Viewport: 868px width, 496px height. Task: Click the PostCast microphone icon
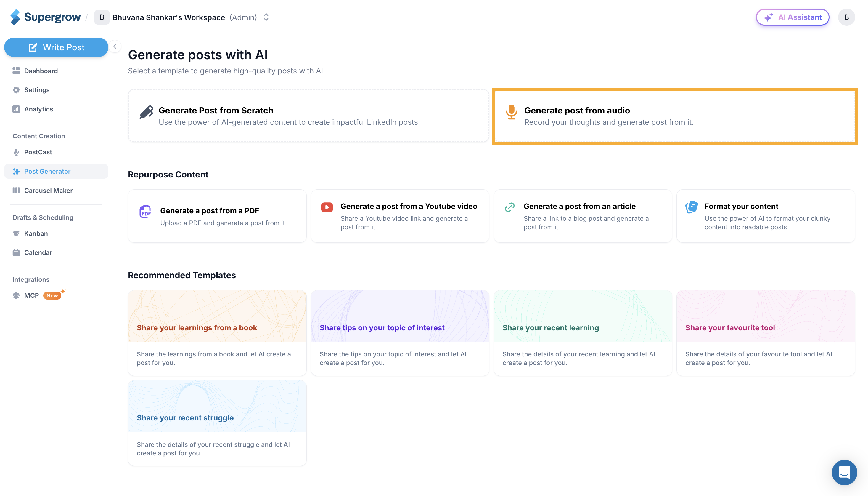[x=16, y=152]
